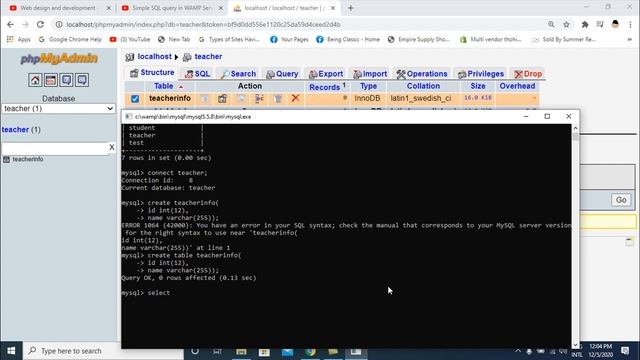
Task: Click the zoom magnifier icon in address bar
Action: (x=551, y=24)
